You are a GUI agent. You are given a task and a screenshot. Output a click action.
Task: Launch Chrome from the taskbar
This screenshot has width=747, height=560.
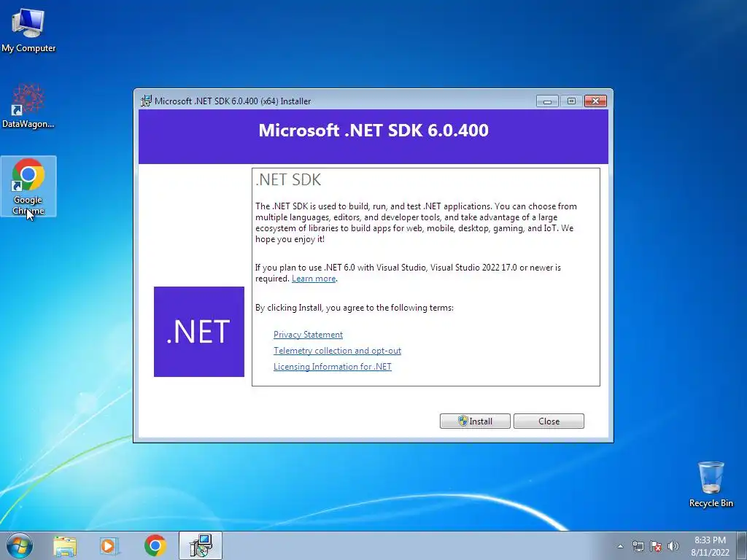pos(155,545)
